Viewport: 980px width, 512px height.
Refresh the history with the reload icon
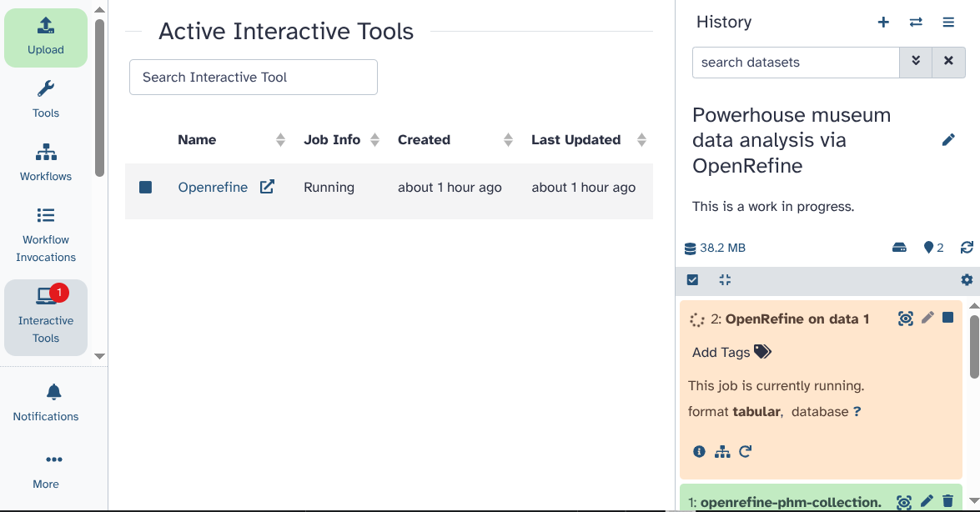(967, 248)
